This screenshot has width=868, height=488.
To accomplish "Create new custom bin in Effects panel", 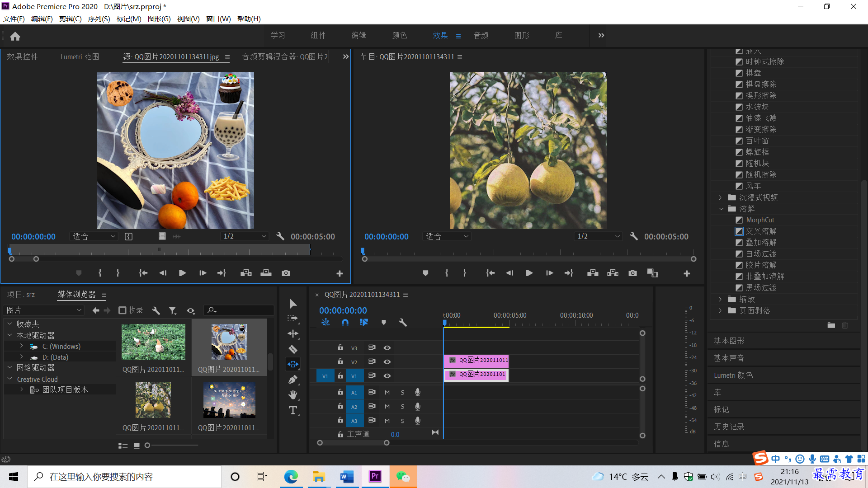I will pos(831,325).
